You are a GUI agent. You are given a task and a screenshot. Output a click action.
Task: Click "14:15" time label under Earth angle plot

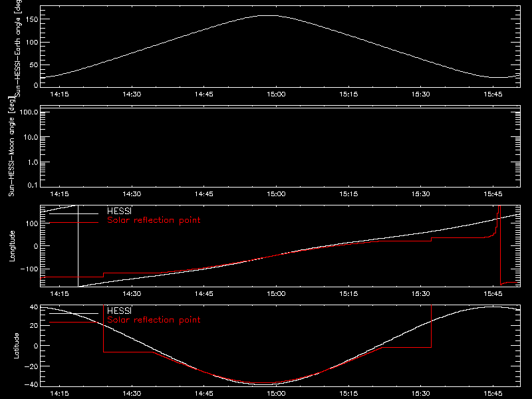59,94
